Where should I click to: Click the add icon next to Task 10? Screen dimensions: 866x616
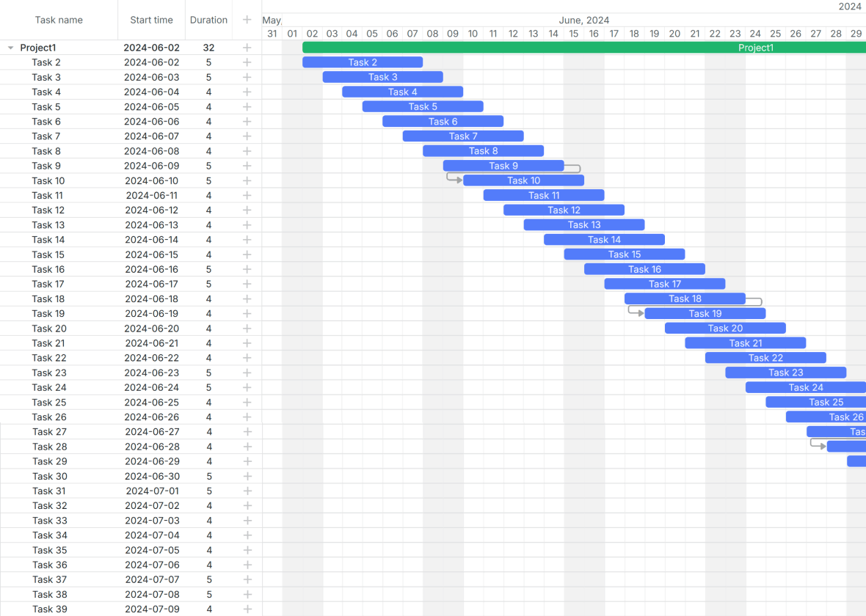pyautogui.click(x=247, y=180)
